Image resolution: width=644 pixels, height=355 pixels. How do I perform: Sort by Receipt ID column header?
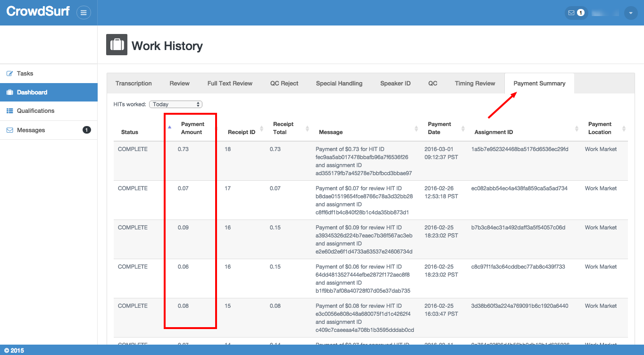point(242,132)
